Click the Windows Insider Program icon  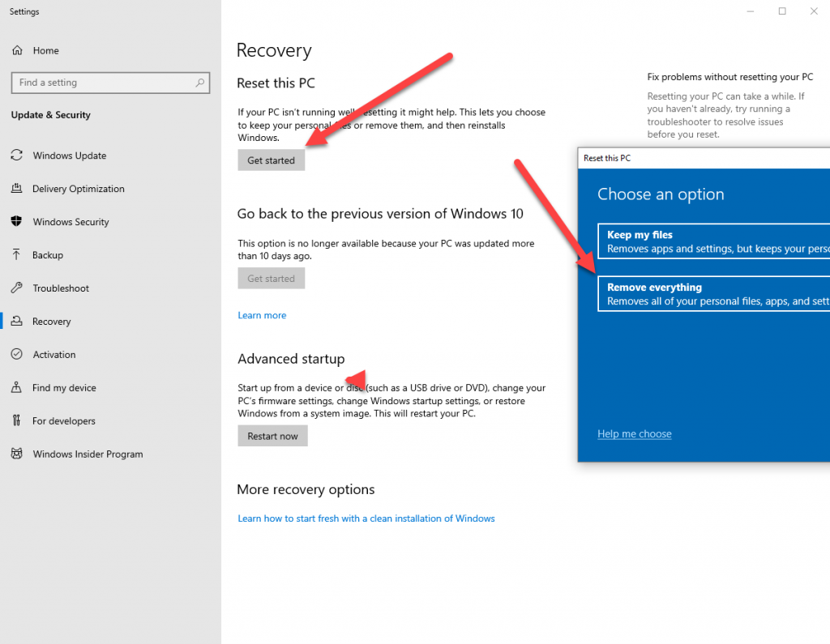click(x=17, y=454)
